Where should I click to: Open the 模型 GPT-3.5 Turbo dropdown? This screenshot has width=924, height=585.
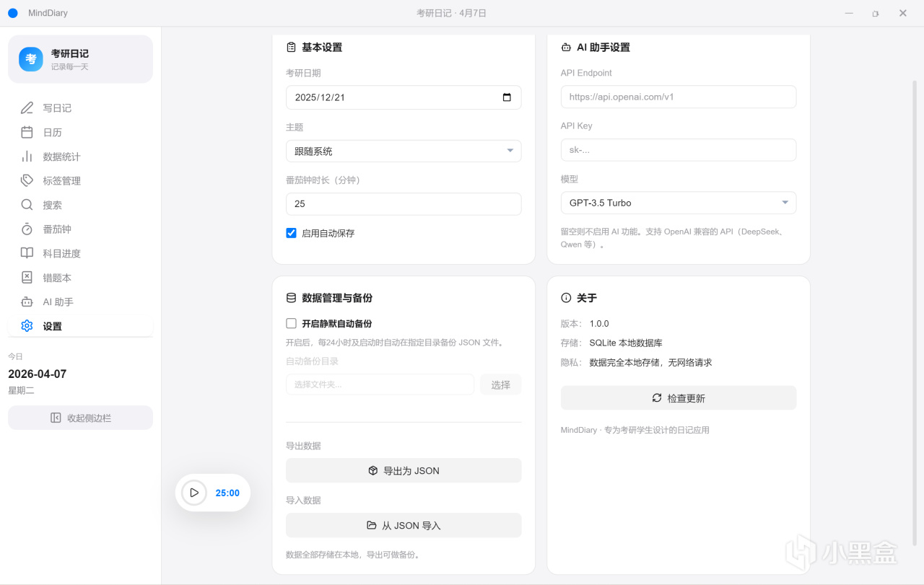[679, 203]
